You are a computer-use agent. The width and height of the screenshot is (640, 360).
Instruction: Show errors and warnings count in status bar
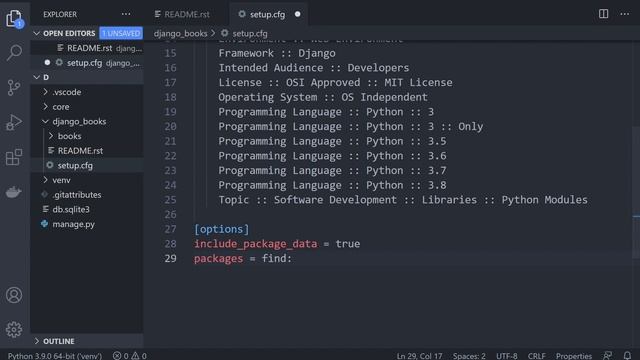pyautogui.click(x=130, y=356)
